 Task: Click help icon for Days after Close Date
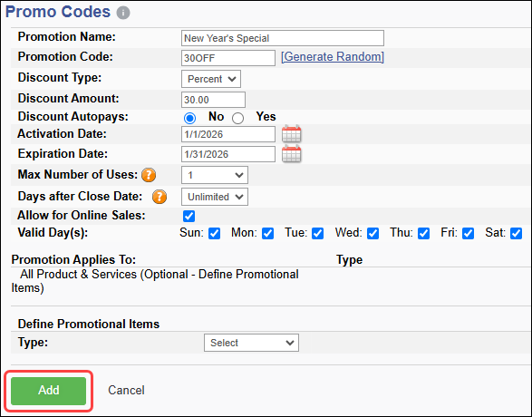tap(160, 197)
